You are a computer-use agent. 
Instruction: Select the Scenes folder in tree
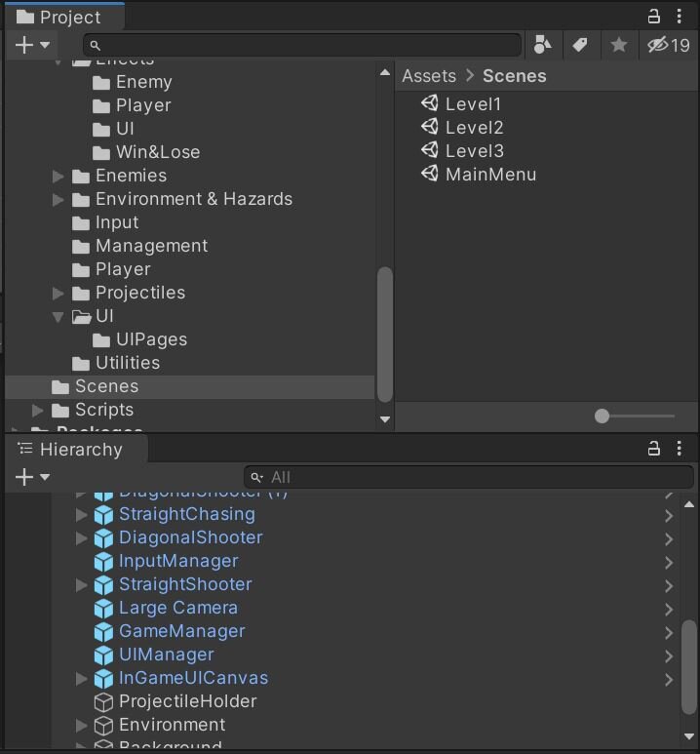click(189, 386)
